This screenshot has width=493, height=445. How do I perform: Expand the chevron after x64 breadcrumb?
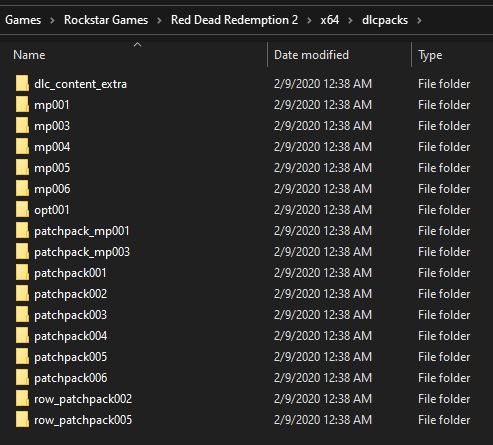pos(350,21)
